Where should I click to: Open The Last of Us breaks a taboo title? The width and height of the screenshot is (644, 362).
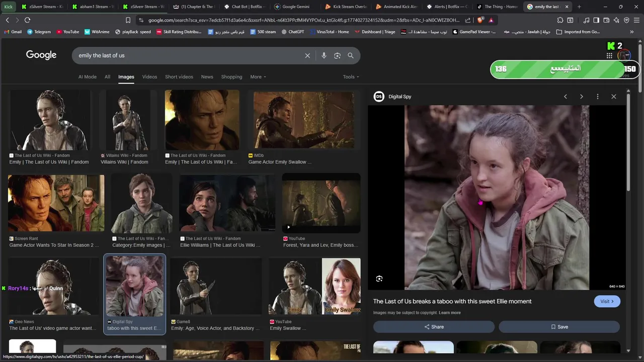[452, 301]
